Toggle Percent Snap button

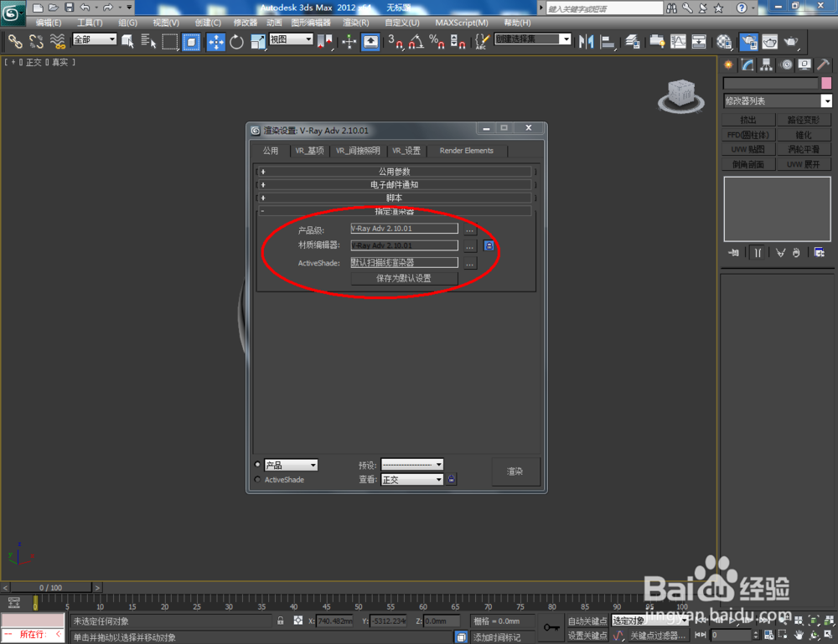click(x=437, y=41)
